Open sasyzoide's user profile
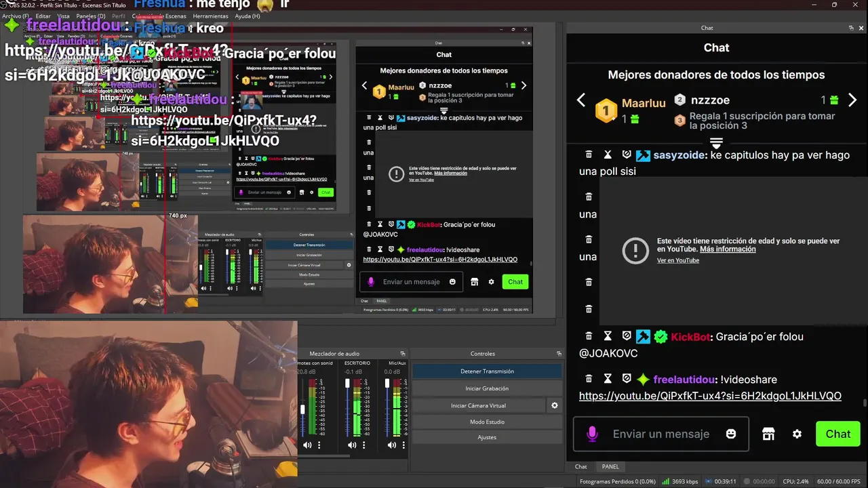Screen dimensions: 868x488 click(680, 155)
